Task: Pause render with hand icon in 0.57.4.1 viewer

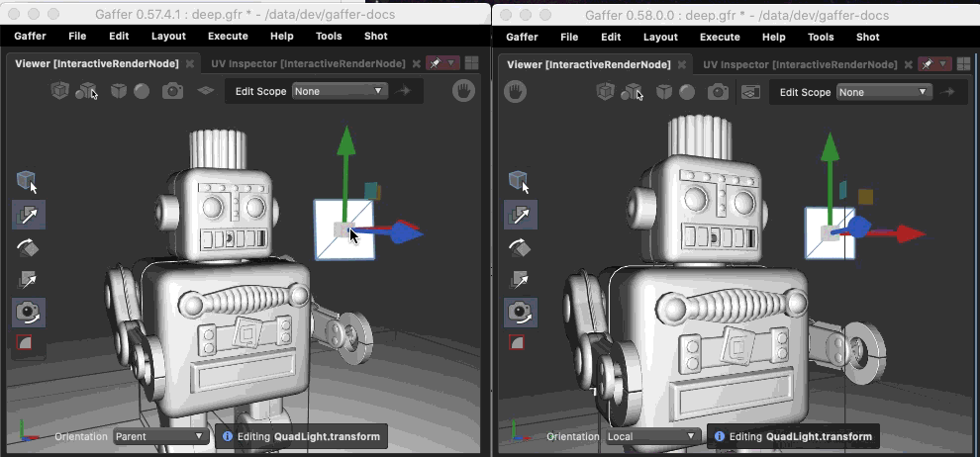Action: click(x=463, y=91)
